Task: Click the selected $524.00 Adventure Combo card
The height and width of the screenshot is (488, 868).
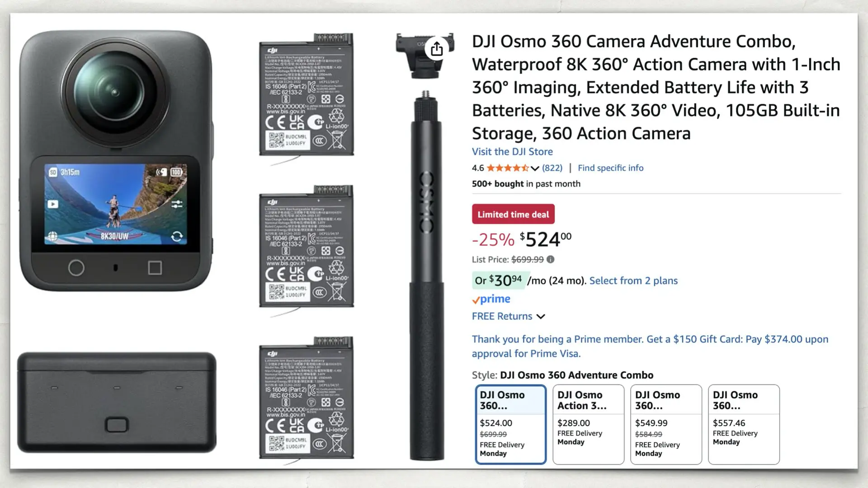Action: [511, 425]
